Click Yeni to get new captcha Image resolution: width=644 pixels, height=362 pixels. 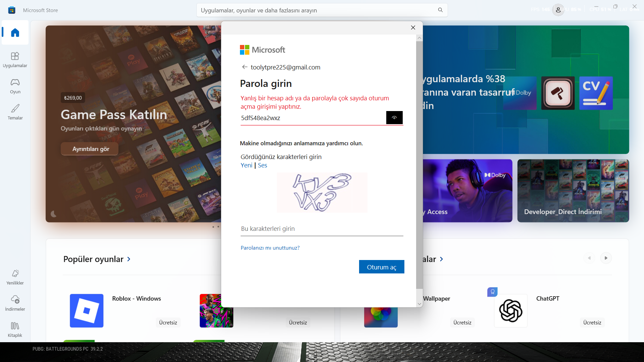click(x=247, y=165)
